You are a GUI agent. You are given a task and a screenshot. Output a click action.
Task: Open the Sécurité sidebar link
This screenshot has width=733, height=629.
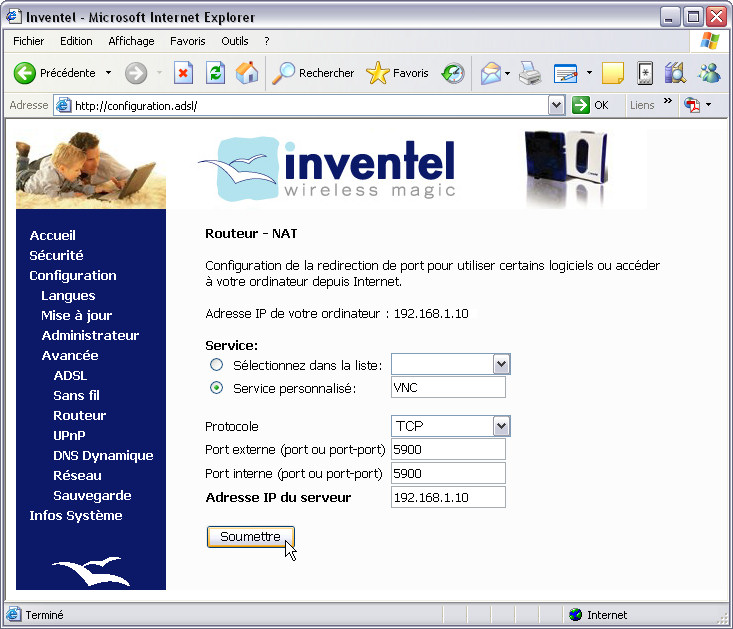coord(56,256)
